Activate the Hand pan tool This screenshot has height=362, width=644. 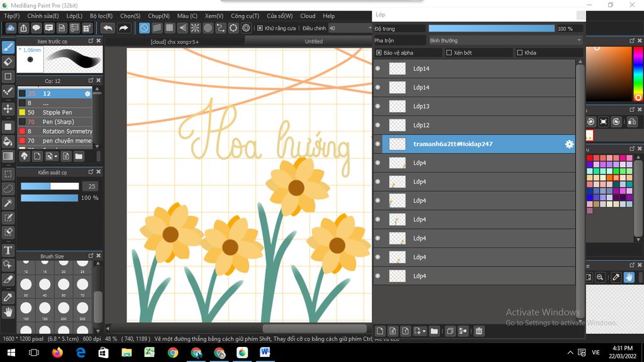(8, 312)
